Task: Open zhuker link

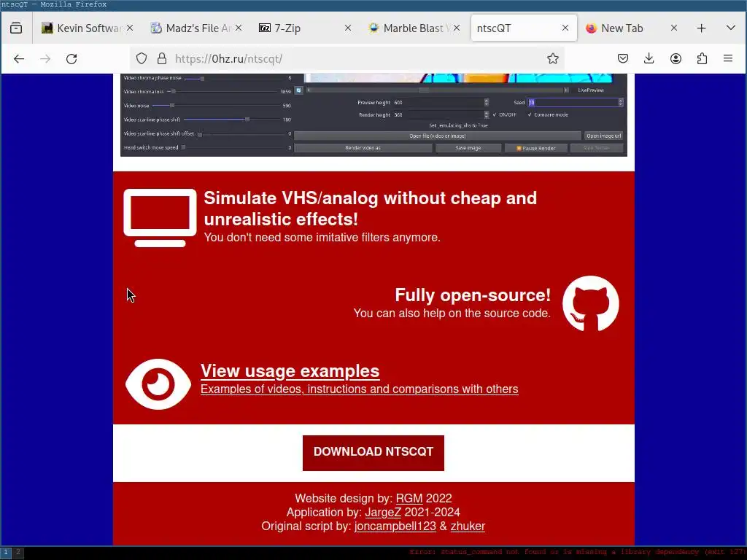Action: point(468,526)
